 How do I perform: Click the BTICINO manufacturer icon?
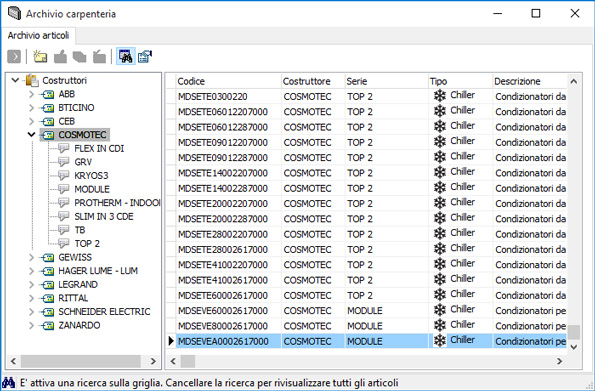point(47,108)
